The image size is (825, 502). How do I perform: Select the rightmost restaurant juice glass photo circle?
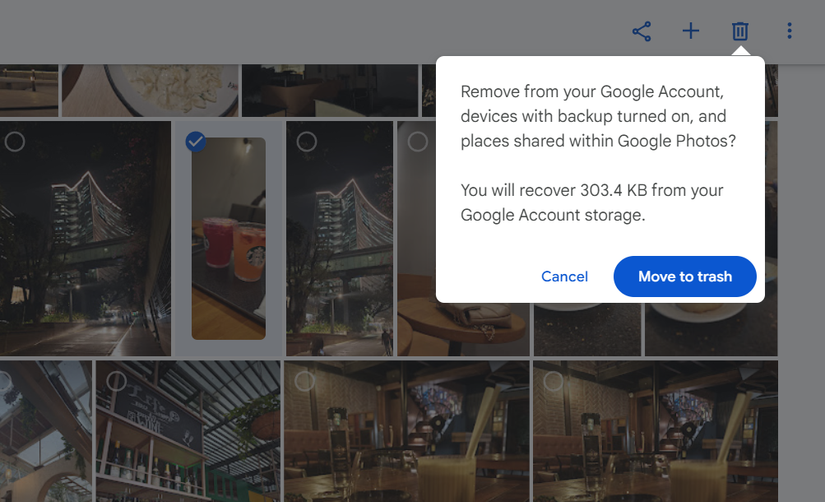click(x=553, y=381)
